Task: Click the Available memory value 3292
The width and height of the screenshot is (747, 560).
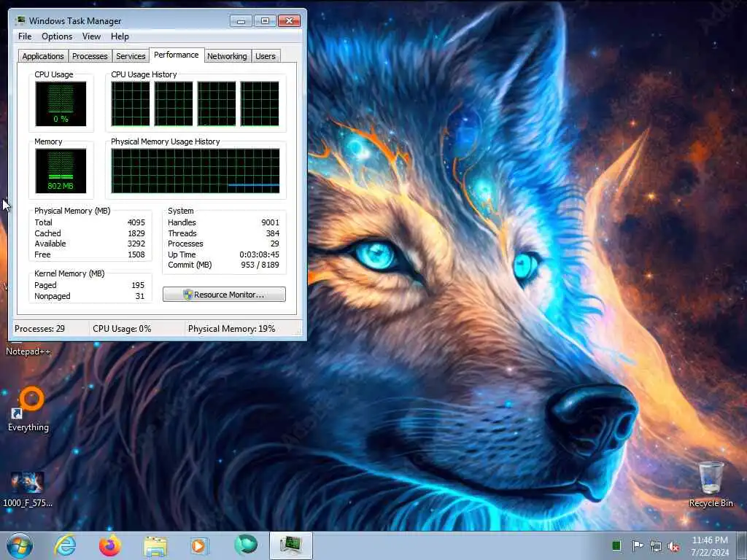Action: point(136,244)
